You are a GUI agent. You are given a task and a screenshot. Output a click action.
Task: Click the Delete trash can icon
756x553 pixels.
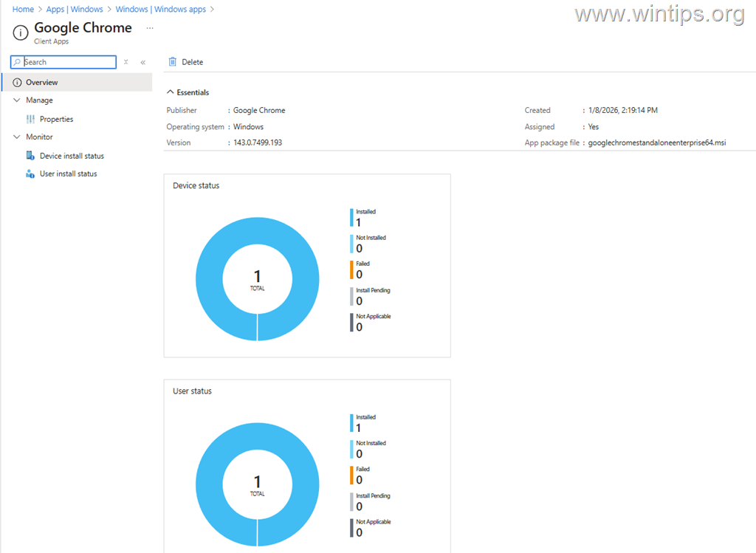coord(173,62)
